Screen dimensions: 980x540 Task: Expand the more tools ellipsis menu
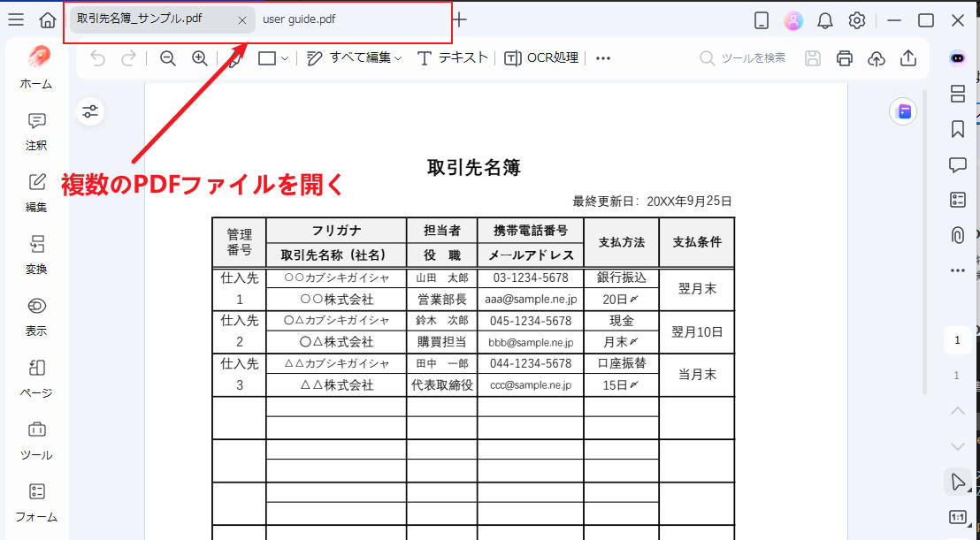pos(603,57)
